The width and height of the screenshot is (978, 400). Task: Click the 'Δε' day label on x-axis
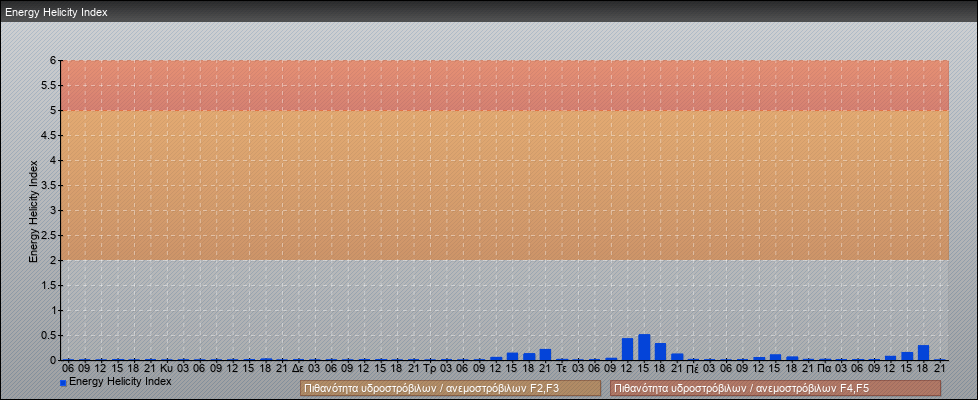298,368
